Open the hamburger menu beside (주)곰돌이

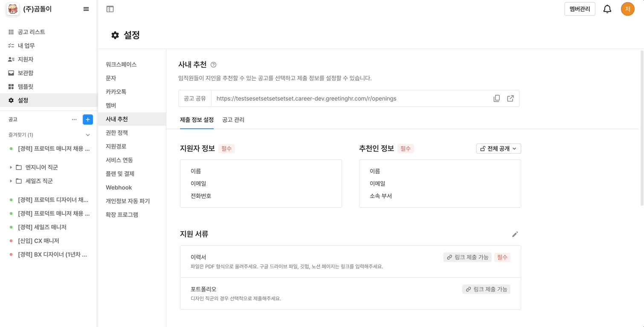tap(86, 9)
